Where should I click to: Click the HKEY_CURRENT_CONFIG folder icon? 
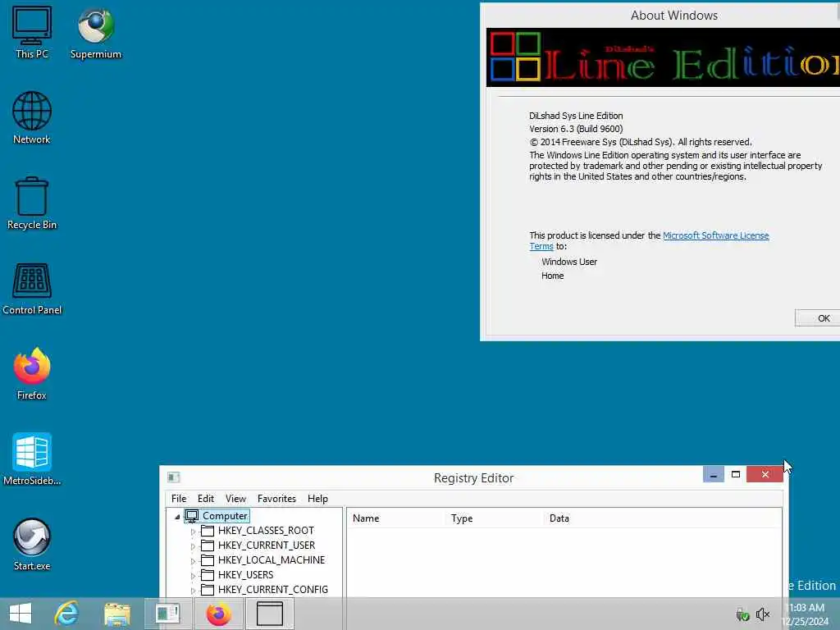click(x=208, y=590)
